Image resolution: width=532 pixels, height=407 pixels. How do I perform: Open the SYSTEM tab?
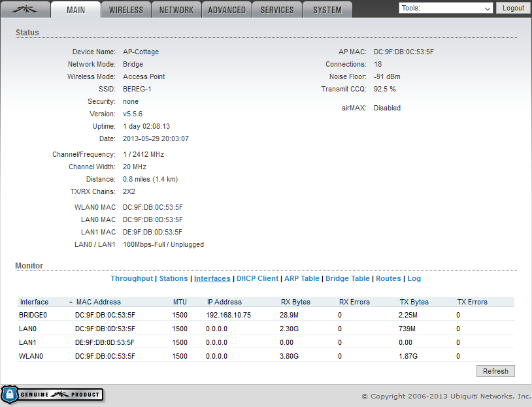(x=327, y=10)
